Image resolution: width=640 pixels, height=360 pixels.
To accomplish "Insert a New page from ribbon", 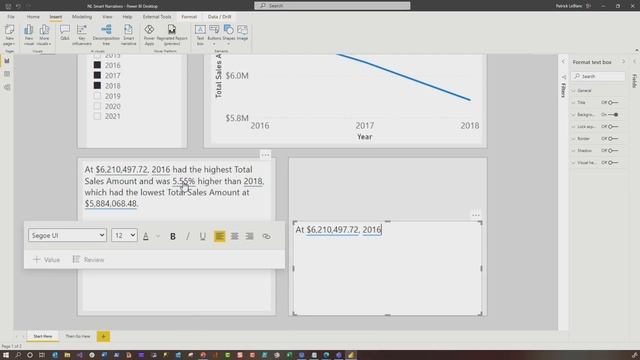I will (x=9, y=35).
